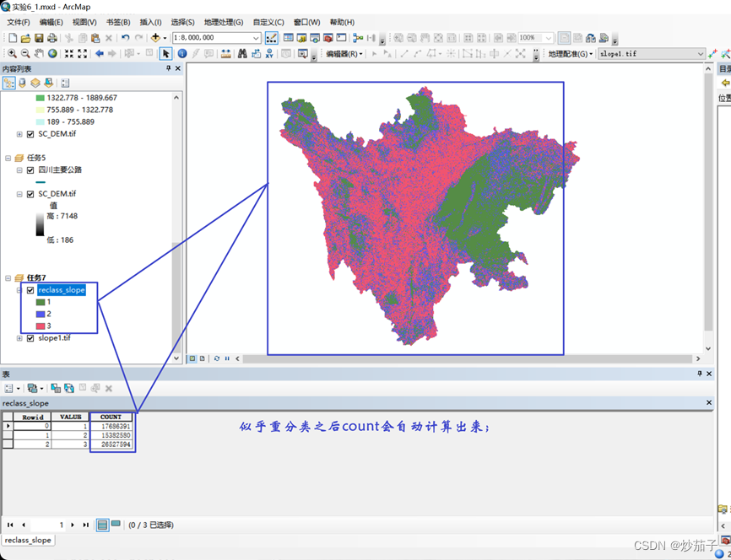Toggle slope1.tif layer visibility
This screenshot has height=560, width=731.
[x=30, y=338]
